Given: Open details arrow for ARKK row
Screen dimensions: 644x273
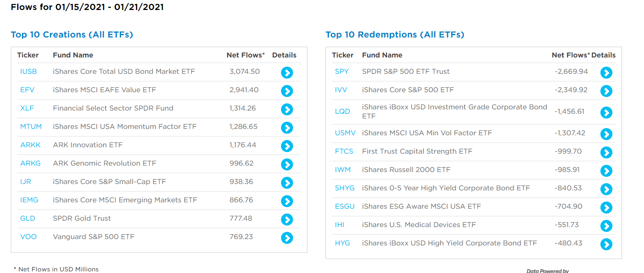Looking at the screenshot, I should pos(287,146).
